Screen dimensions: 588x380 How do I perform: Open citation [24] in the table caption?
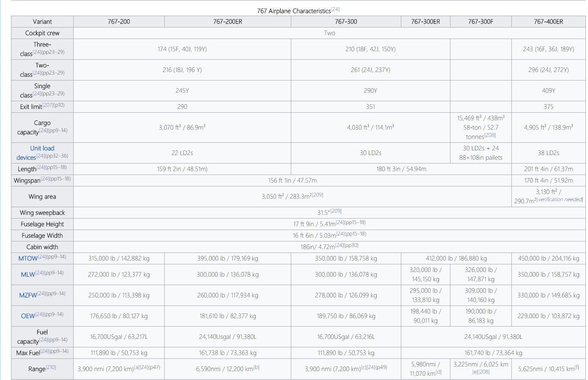tap(335, 9)
